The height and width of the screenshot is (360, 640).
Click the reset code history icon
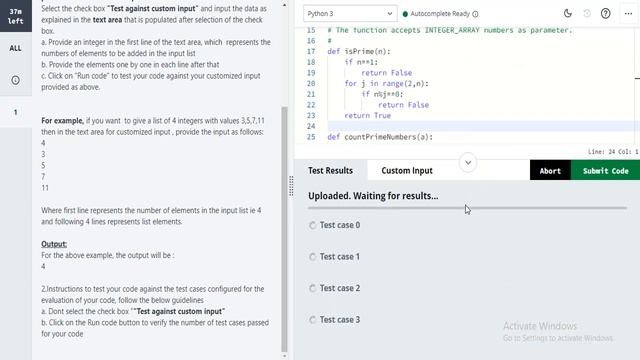click(587, 13)
